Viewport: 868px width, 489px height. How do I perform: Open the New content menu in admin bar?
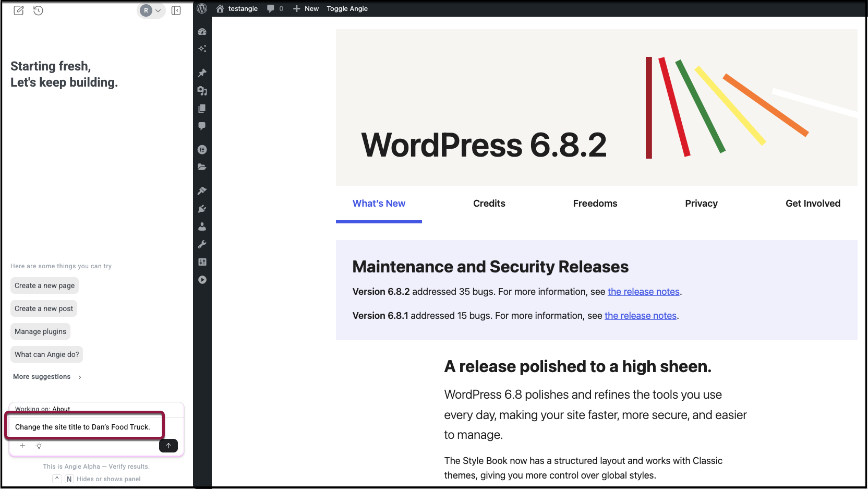click(x=306, y=9)
